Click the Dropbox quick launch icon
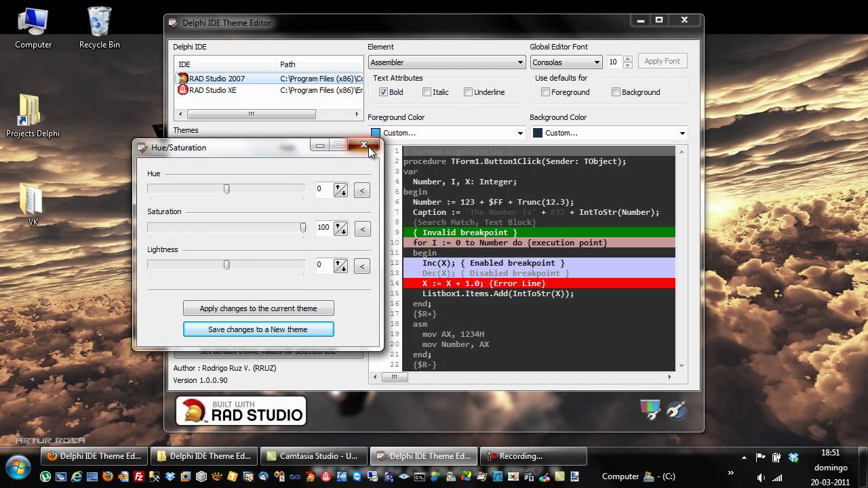Viewport: 868px width, 488px height. click(170, 476)
